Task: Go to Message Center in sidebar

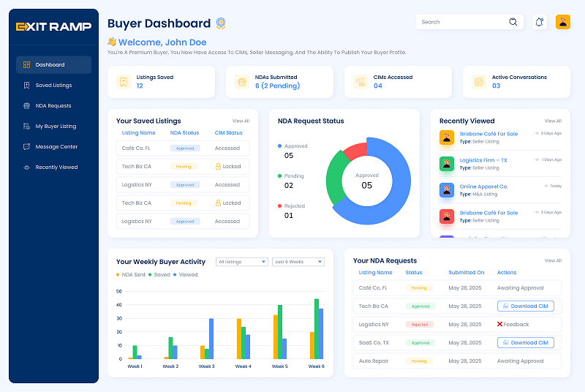Action: coord(56,147)
